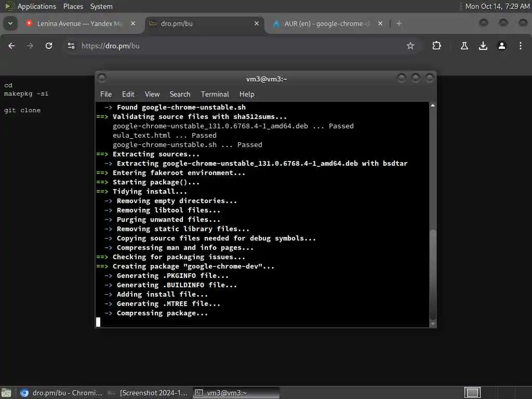This screenshot has width=532, height=399.
Task: Open the System menu in top panel
Action: (101, 6)
